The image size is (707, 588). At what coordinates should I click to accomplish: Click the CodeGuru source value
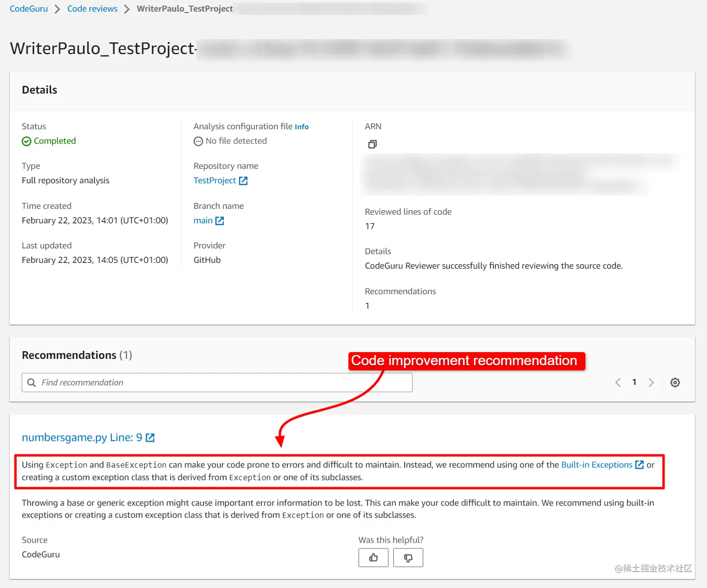click(41, 555)
